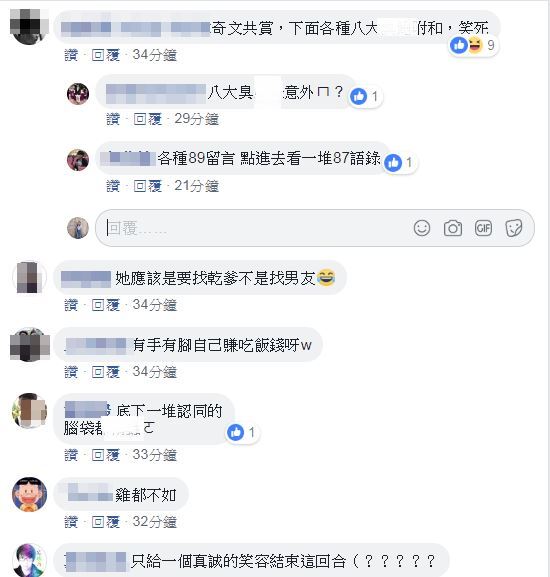The height and width of the screenshot is (577, 550).
Task: Open GIF selector in reply box
Action: pyautogui.click(x=483, y=228)
